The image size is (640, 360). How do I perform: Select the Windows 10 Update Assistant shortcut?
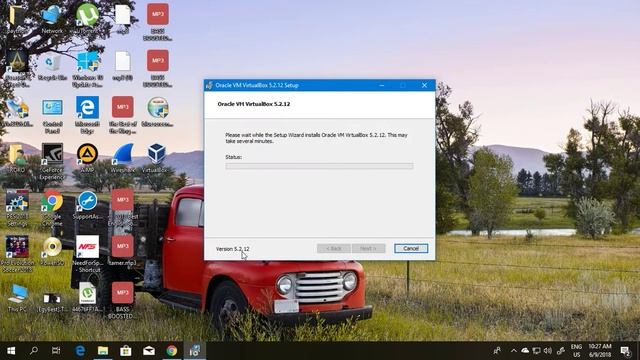tap(87, 69)
